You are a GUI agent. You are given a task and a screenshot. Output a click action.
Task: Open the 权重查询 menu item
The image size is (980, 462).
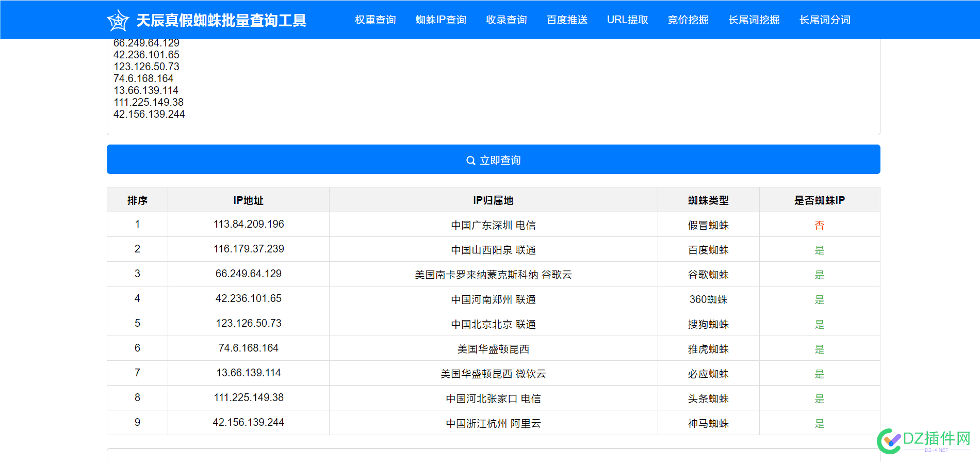click(x=375, y=20)
